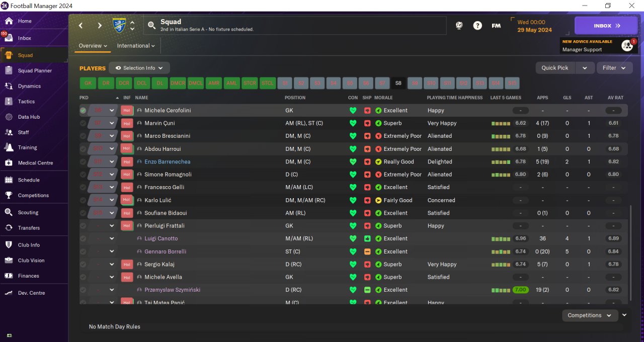Select the STCL position slot chip
Screen dimensions: 644x342
coord(268,83)
